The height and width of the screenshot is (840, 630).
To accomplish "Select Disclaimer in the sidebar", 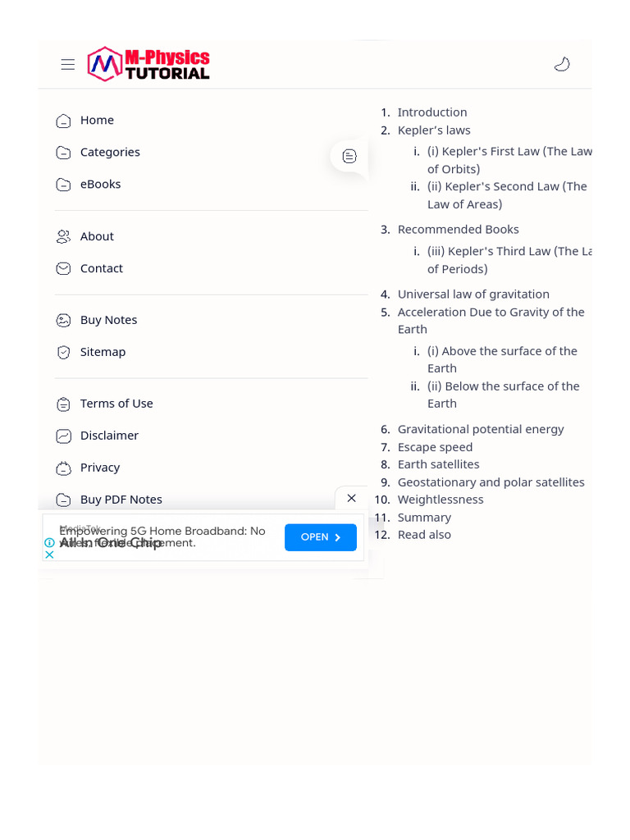I will (109, 436).
